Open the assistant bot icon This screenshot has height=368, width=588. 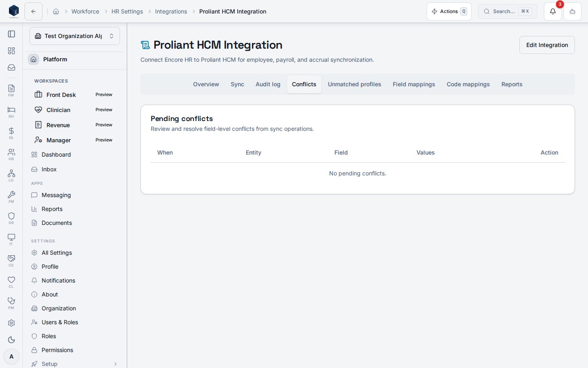coord(572,11)
